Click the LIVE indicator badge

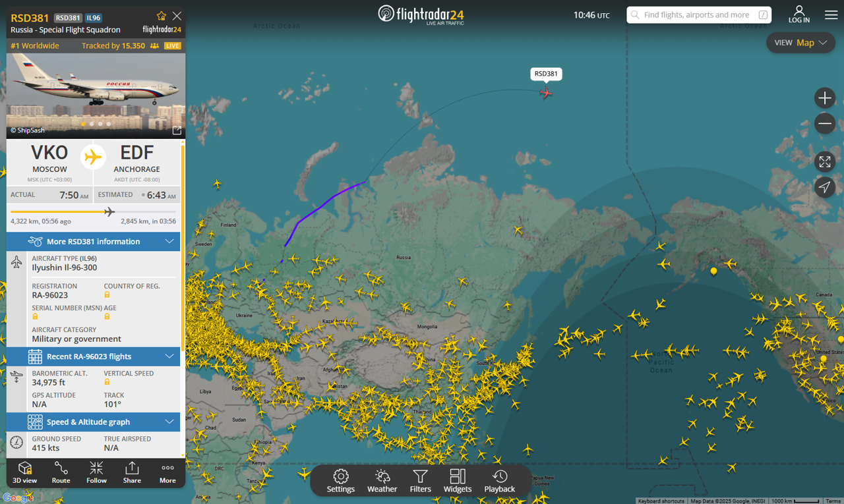pos(173,46)
